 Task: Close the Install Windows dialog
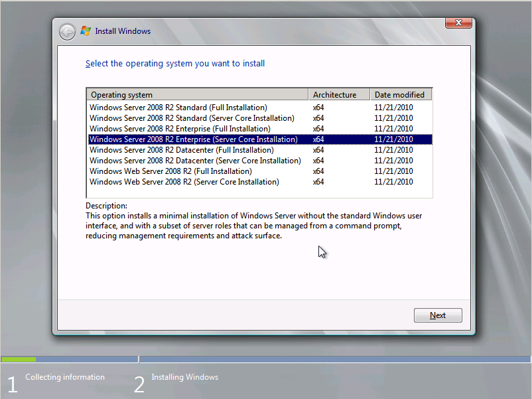(x=458, y=23)
